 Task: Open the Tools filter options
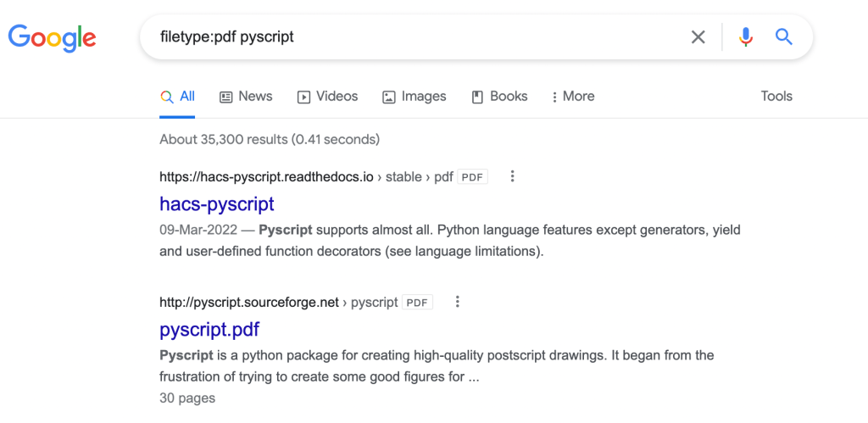tap(776, 97)
